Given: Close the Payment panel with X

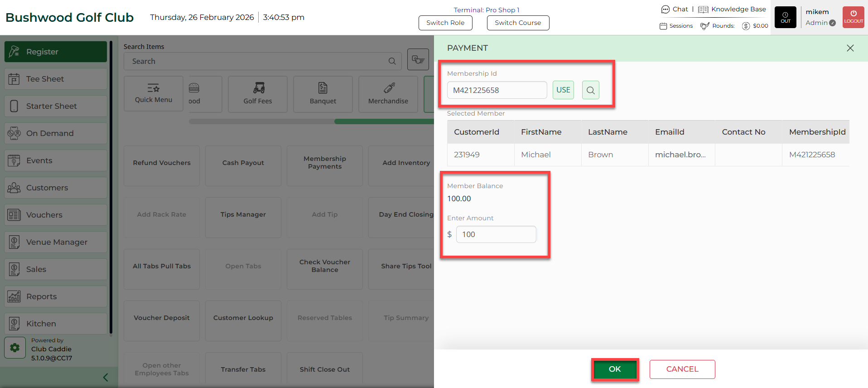Looking at the screenshot, I should point(850,48).
